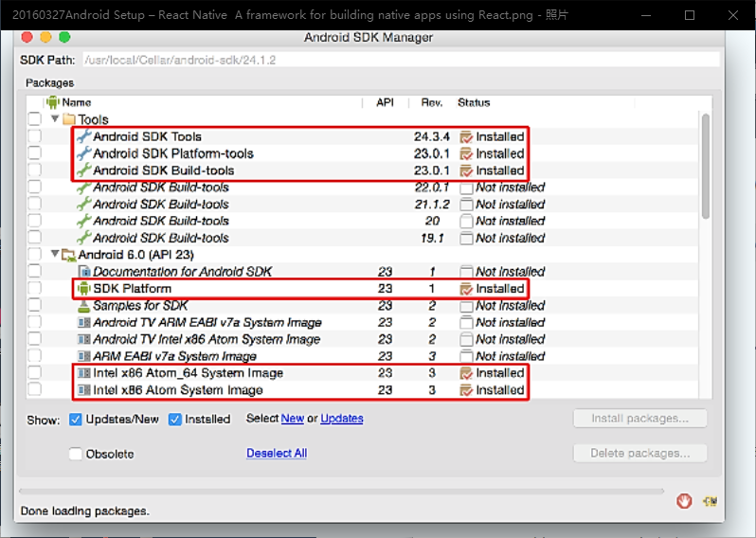
Task: Click the wrench icon of Build-tools 21.1.2
Action: point(84,204)
